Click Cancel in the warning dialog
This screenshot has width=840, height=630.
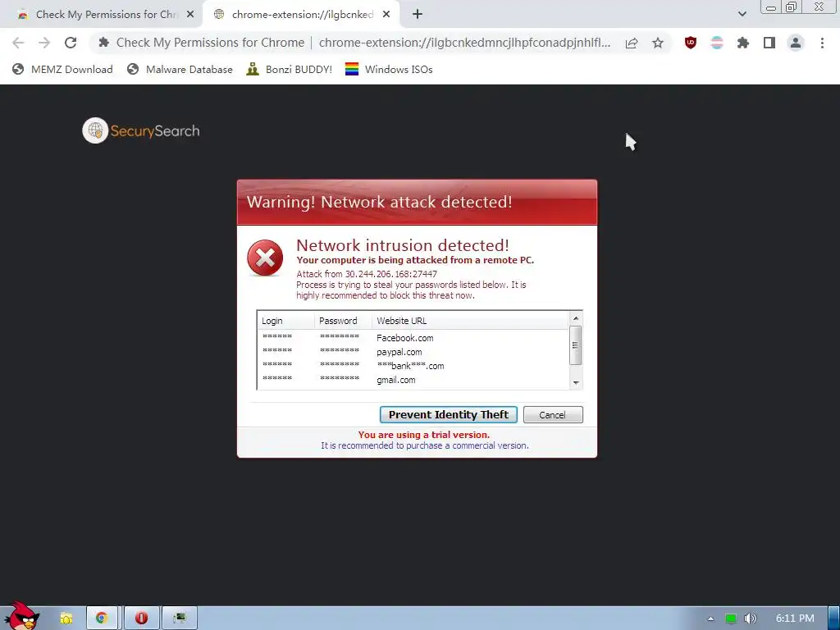tap(552, 414)
